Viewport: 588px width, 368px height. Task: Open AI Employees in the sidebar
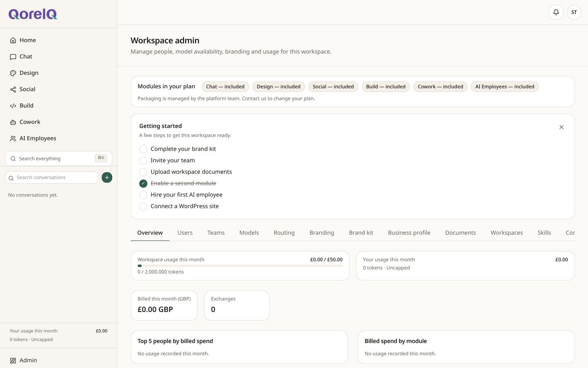pos(58,138)
